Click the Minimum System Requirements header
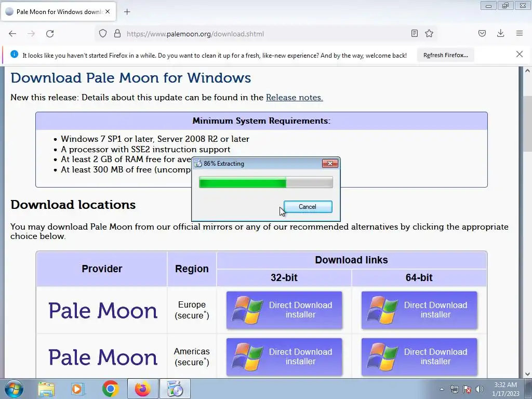The height and width of the screenshot is (399, 532). pyautogui.click(x=261, y=121)
